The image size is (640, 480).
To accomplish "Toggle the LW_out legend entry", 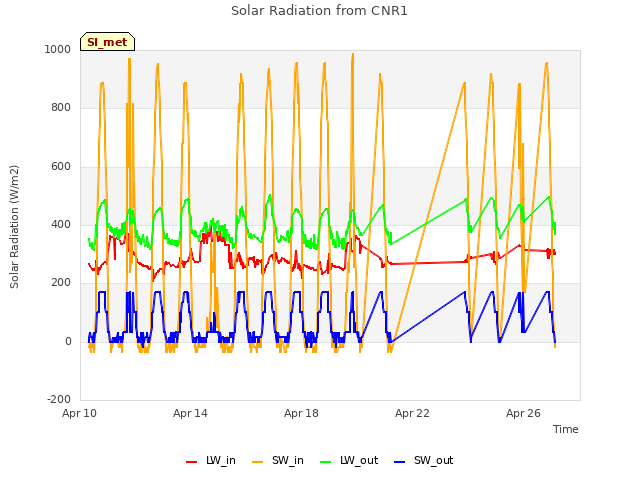I will tap(349, 460).
